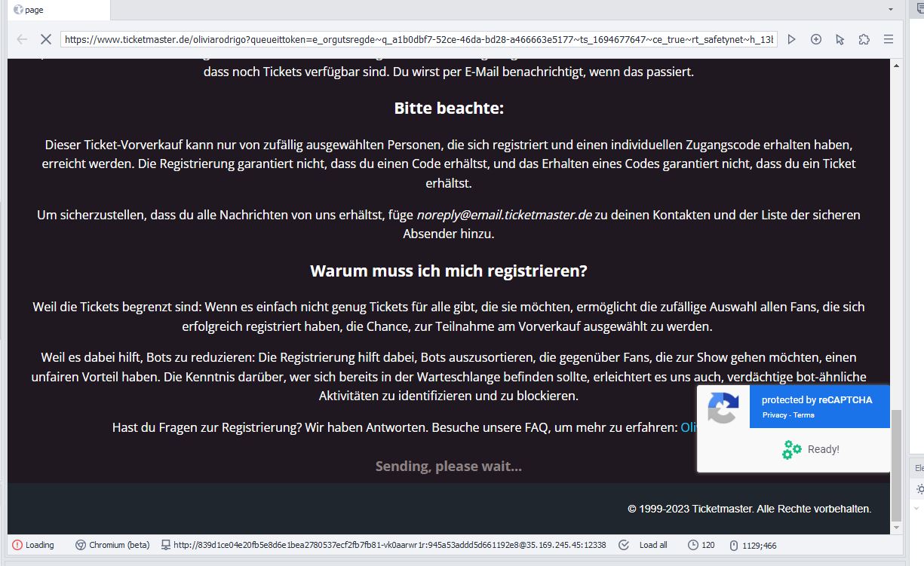Click the scrollbar up arrow
Screen dimensions: 924x566
point(896,65)
